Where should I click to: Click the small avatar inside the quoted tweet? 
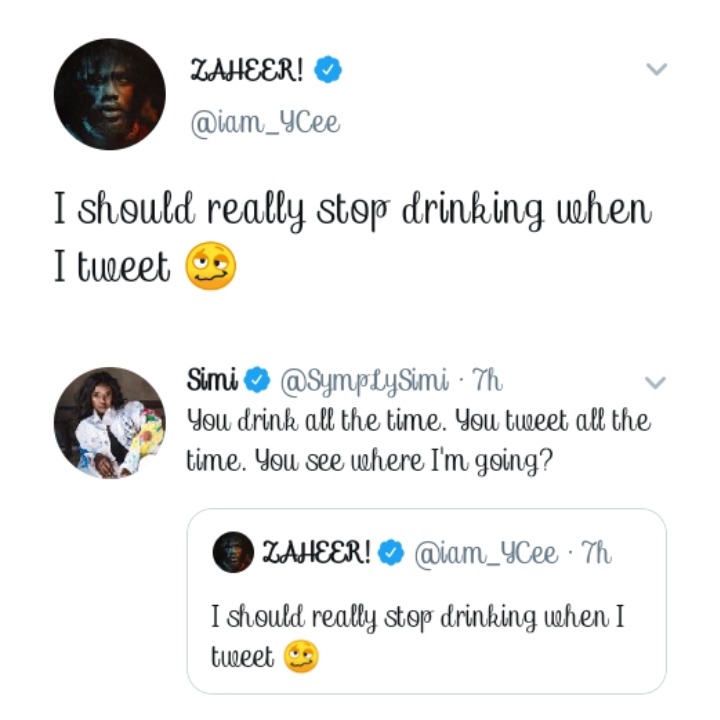[x=233, y=553]
